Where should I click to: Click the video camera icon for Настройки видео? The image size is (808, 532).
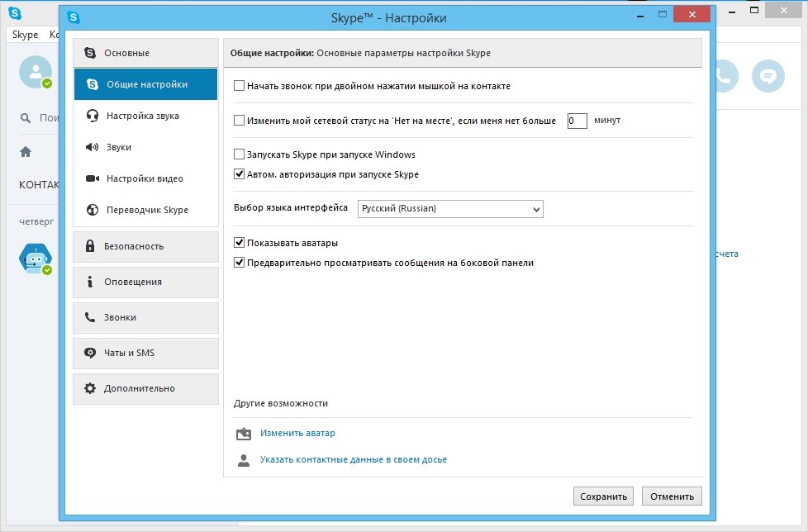(x=93, y=178)
